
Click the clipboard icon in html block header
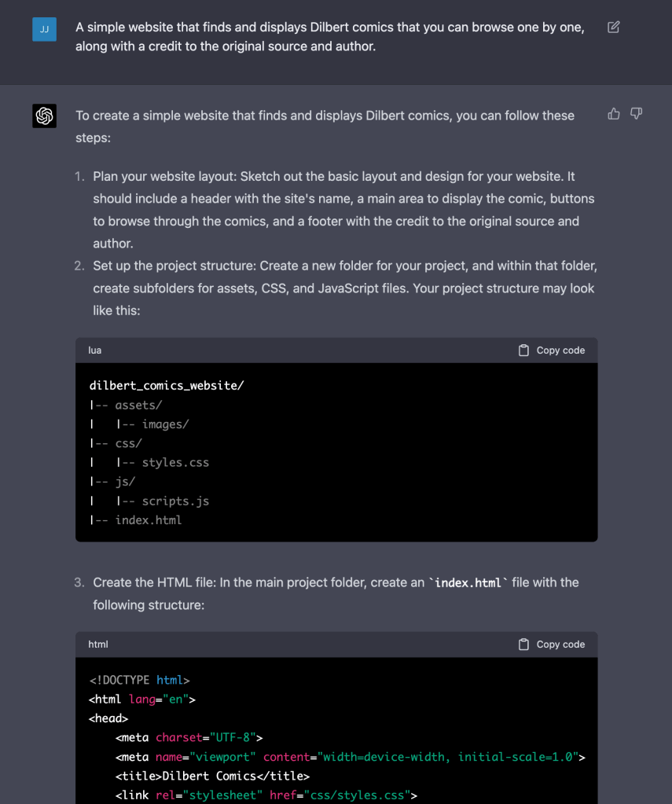click(523, 644)
